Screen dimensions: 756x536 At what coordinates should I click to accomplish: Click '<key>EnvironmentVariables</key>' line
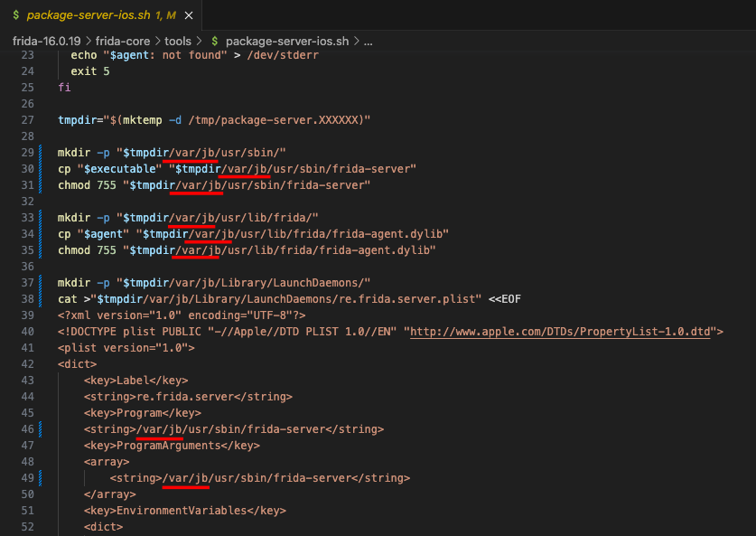(x=184, y=511)
